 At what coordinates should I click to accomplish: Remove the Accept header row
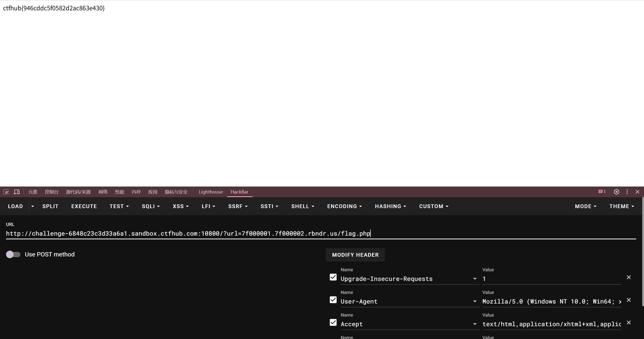click(629, 323)
